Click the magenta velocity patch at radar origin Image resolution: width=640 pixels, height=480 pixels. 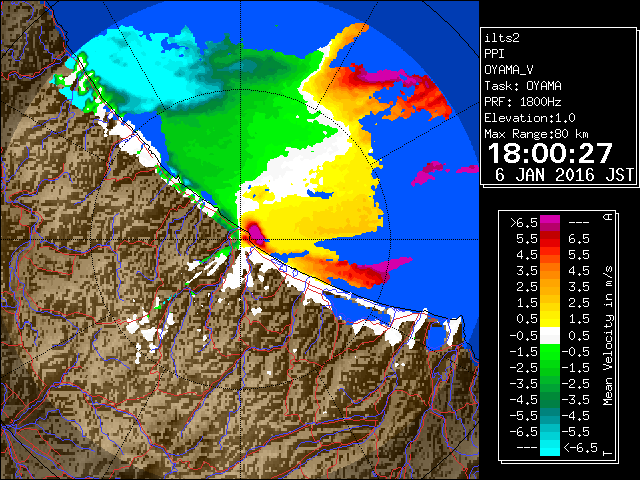pos(256,233)
